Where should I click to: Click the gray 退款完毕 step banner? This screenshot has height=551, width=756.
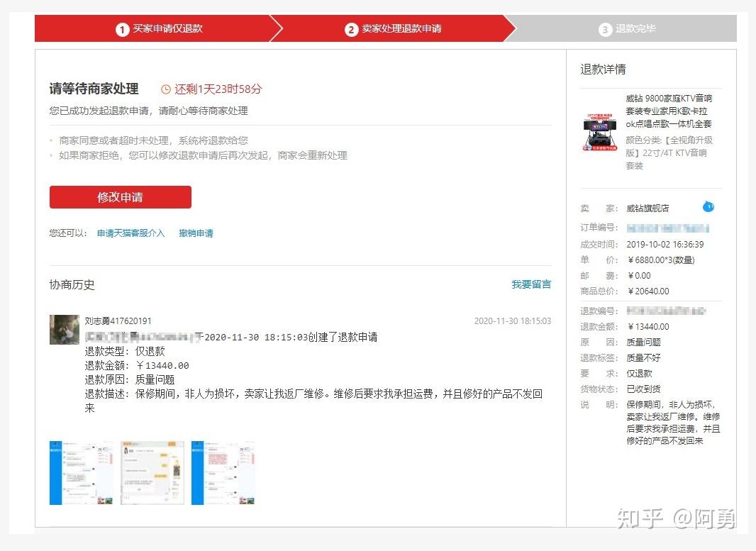click(631, 29)
